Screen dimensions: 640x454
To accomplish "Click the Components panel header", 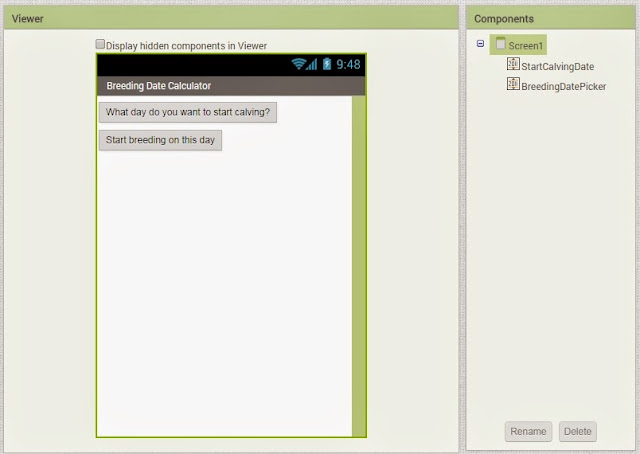I will pos(551,18).
